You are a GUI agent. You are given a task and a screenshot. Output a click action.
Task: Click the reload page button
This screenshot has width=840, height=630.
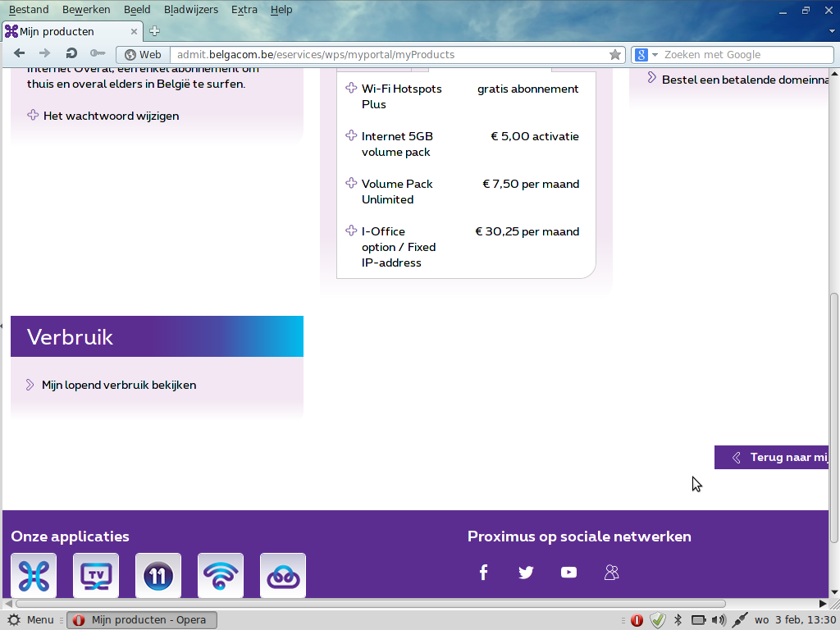click(71, 54)
